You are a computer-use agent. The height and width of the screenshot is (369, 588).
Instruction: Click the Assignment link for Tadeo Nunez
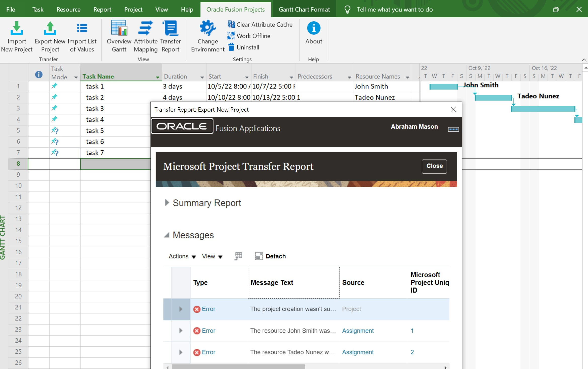coord(358,352)
